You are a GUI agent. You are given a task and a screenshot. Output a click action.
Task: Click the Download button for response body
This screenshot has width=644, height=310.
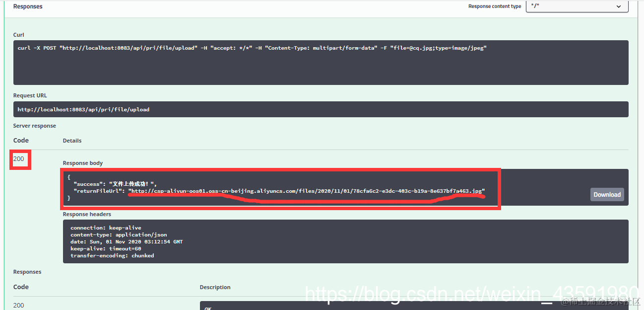point(607,195)
